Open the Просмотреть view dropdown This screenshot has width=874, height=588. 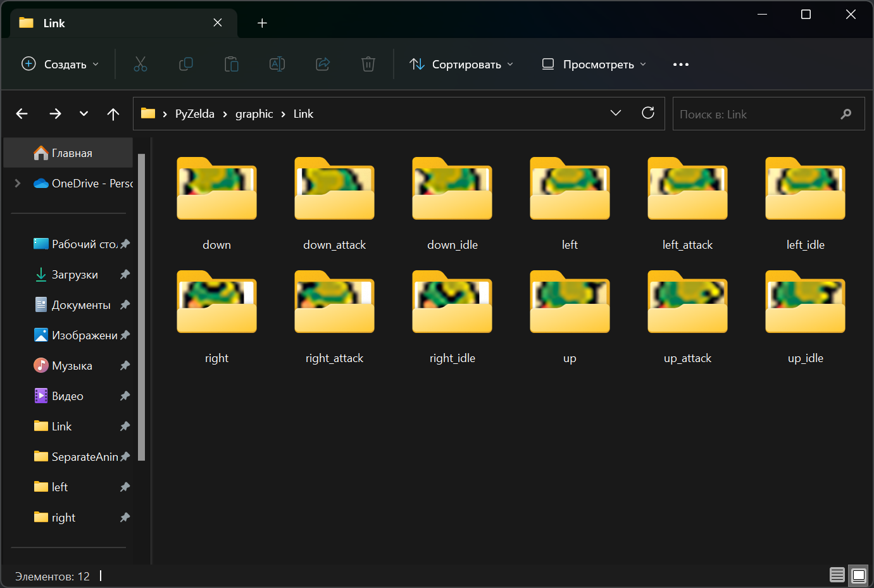[x=594, y=64]
